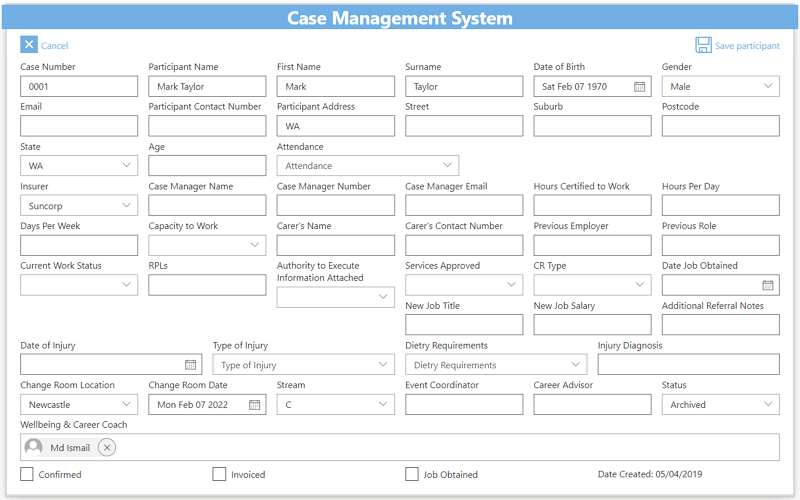Image resolution: width=800 pixels, height=500 pixels.
Task: Open the State dropdown showing WA
Action: pos(79,166)
